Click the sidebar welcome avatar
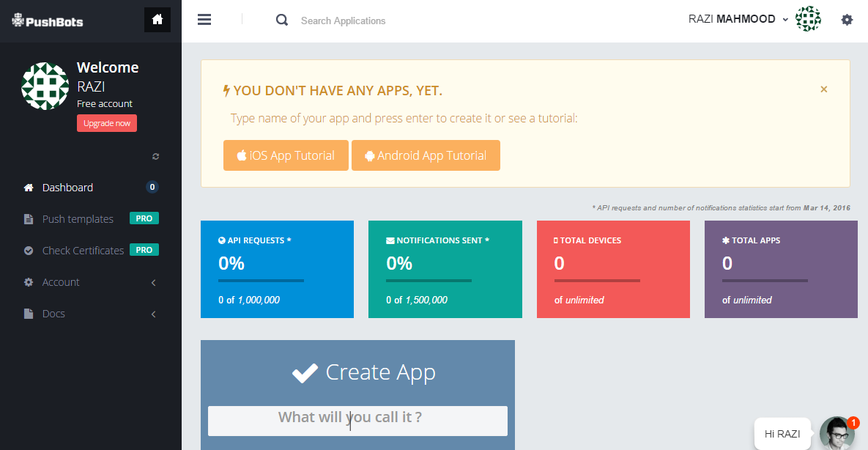 (x=45, y=86)
